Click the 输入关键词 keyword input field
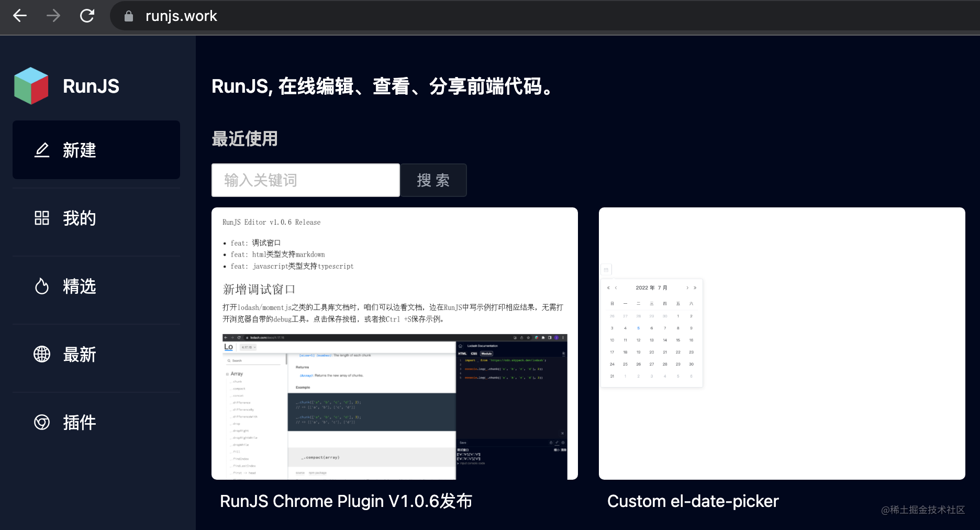The width and height of the screenshot is (980, 530). [x=305, y=180]
